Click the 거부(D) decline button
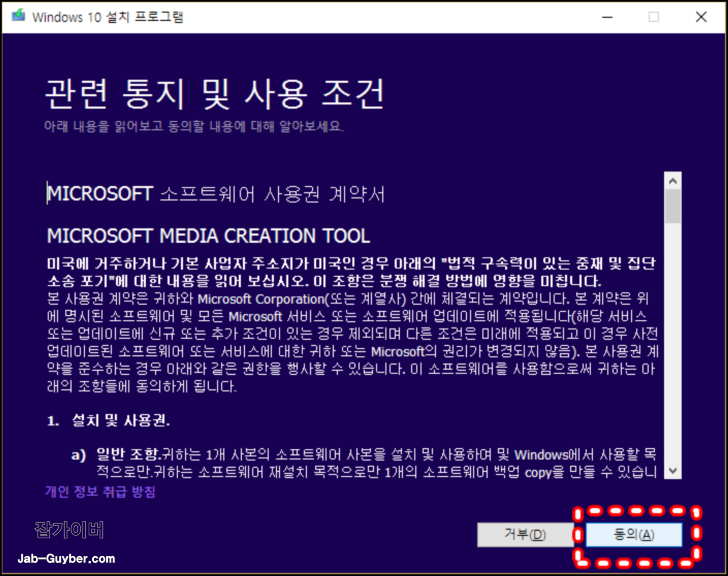Viewport: 728px width, 576px height. pos(525,534)
